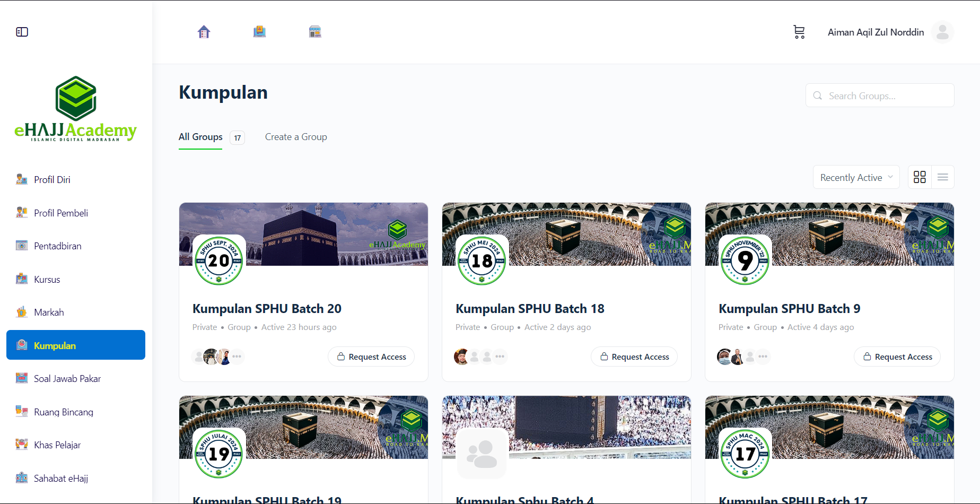Toggle the sidebar panel icon
The height and width of the screenshot is (504, 980).
(22, 32)
